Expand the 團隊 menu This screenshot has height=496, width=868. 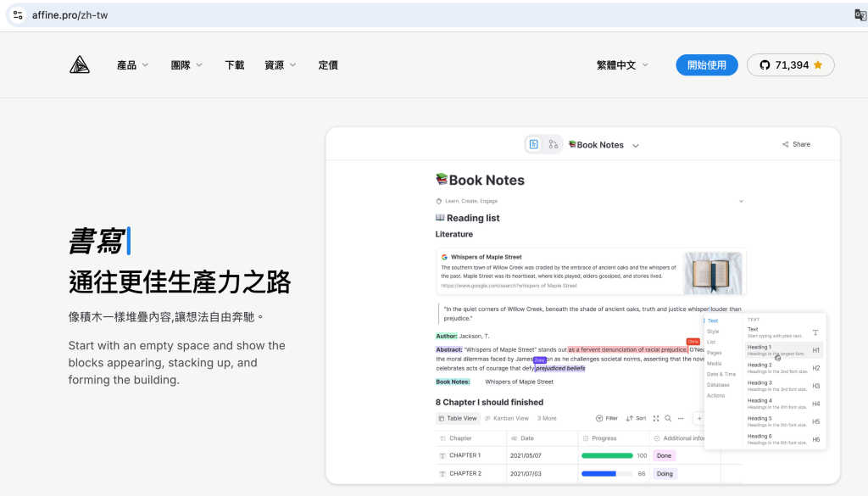click(x=186, y=64)
